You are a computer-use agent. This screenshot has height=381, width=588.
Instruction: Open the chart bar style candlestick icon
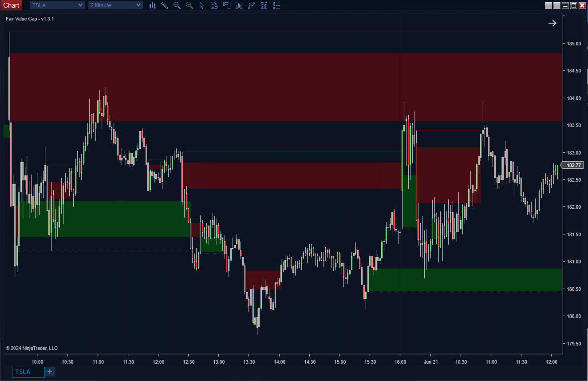pos(152,5)
